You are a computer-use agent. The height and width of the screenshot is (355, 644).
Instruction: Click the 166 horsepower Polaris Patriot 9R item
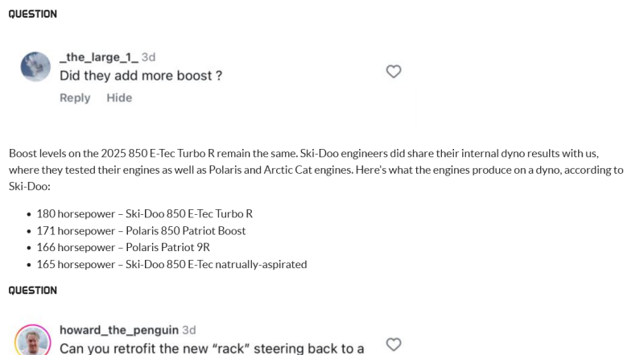(x=123, y=248)
